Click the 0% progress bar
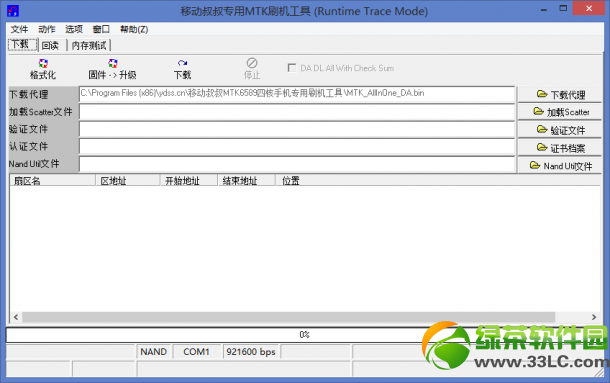Viewport: 610px width, 383px height. [304, 334]
